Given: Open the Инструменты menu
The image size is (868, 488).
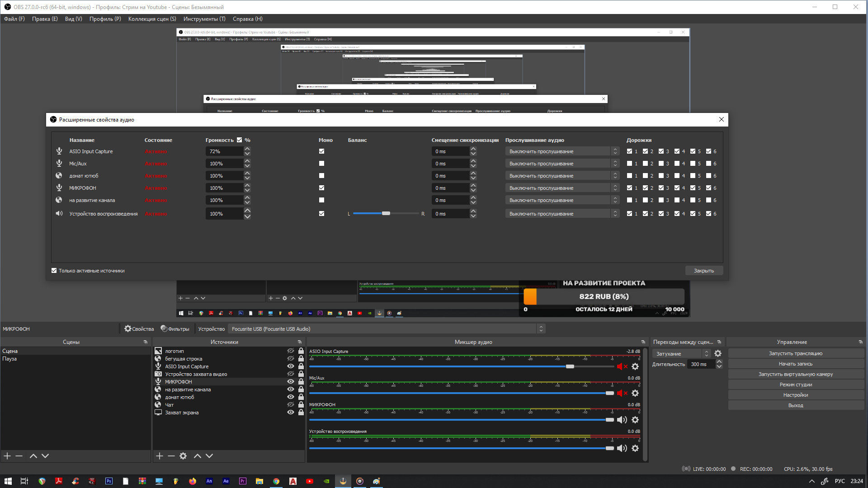Looking at the screenshot, I should [204, 19].
